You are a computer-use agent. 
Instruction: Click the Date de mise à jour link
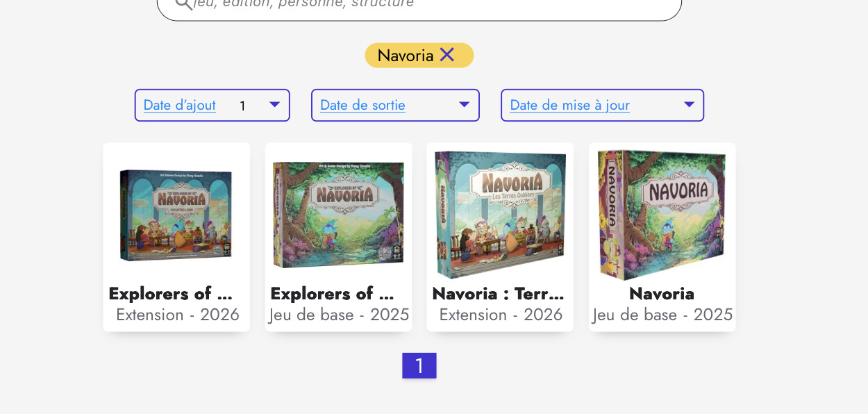569,106
